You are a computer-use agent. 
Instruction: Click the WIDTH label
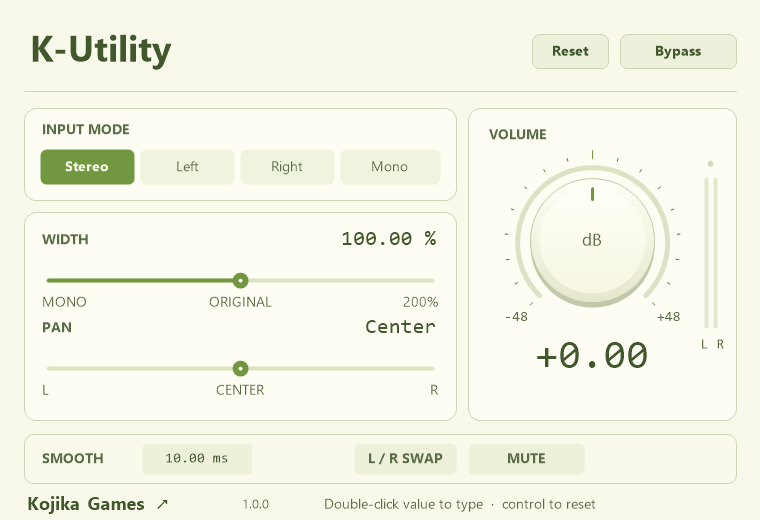pyautogui.click(x=65, y=239)
